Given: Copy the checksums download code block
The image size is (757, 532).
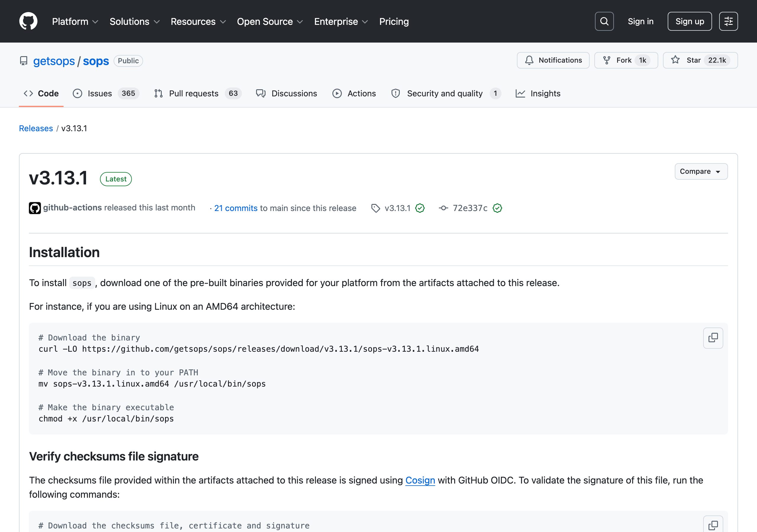Looking at the screenshot, I should (x=713, y=525).
